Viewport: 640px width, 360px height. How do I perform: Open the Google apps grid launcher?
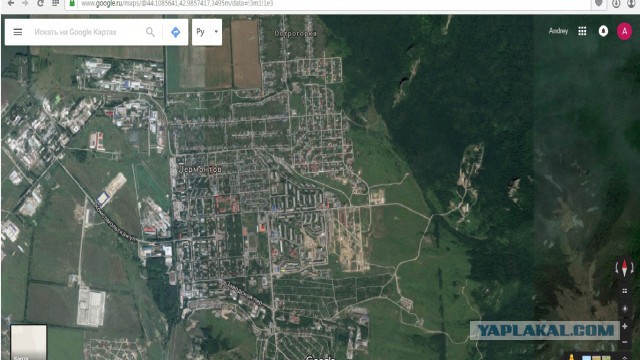tap(582, 31)
